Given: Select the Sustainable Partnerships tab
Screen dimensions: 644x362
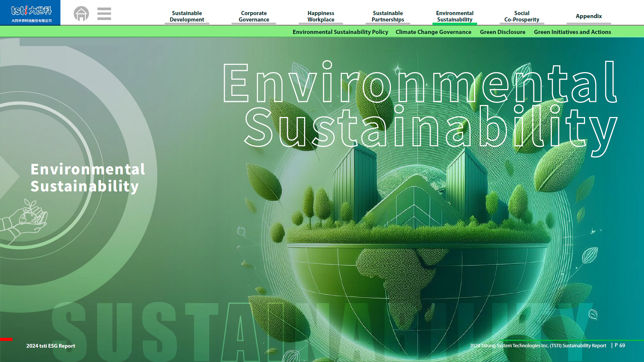Looking at the screenshot, I should pyautogui.click(x=388, y=16).
